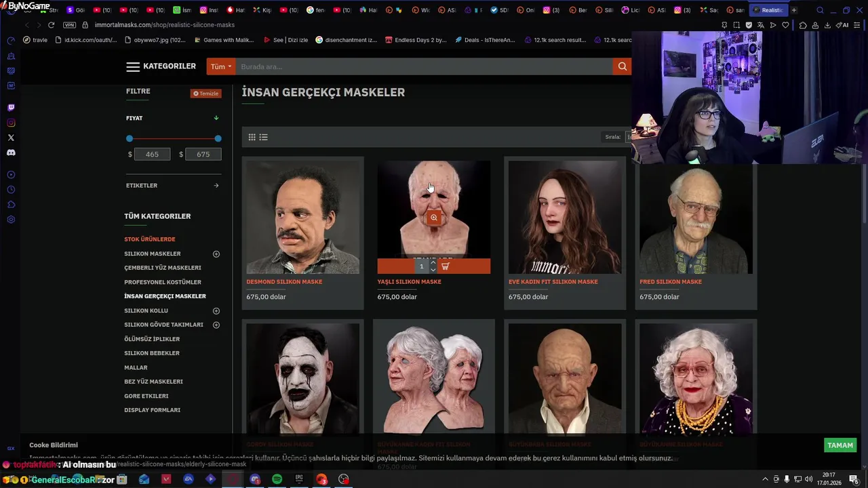
Task: Open bookmark 'Deals - IsThereAn...'
Action: [485, 40]
